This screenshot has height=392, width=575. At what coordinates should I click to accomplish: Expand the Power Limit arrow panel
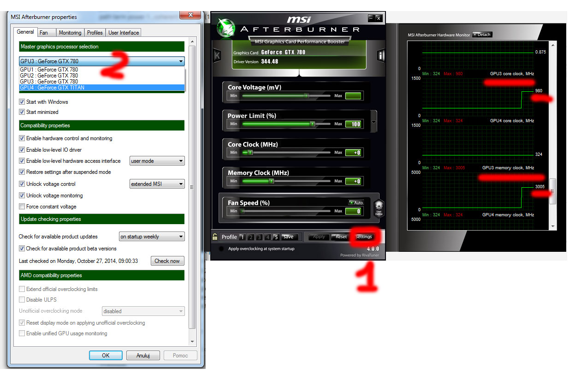pyautogui.click(x=373, y=122)
